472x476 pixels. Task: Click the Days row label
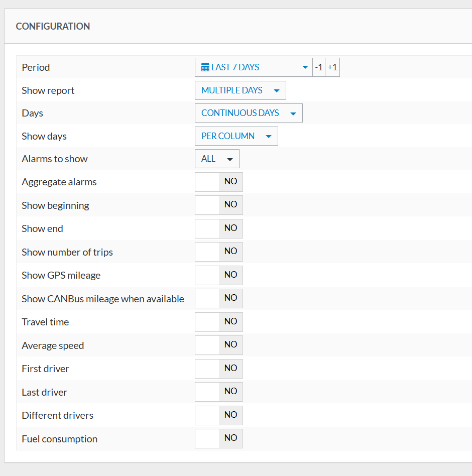click(33, 113)
